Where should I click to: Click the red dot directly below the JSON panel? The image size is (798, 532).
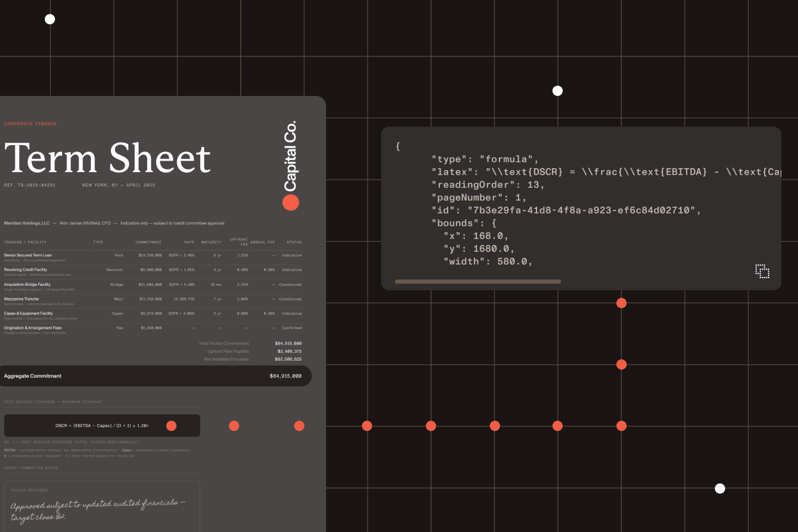coord(621,303)
